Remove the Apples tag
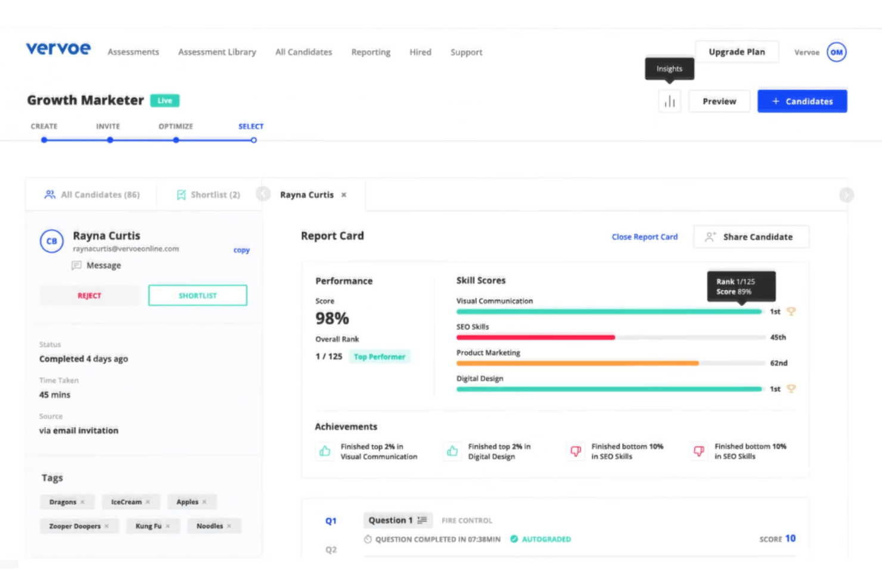 point(204,502)
